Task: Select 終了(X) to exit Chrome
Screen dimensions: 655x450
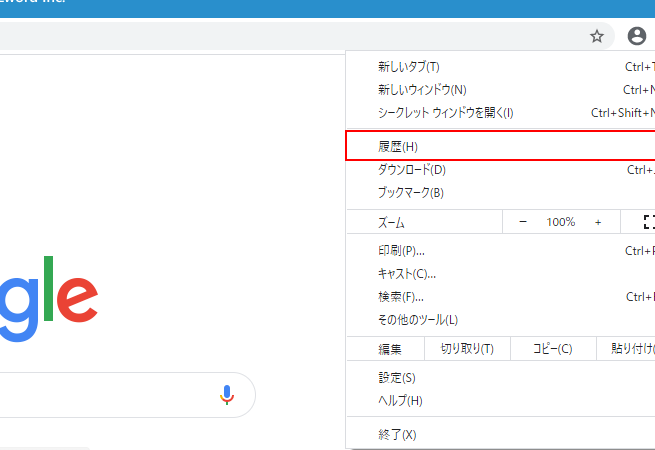Action: tap(397, 434)
